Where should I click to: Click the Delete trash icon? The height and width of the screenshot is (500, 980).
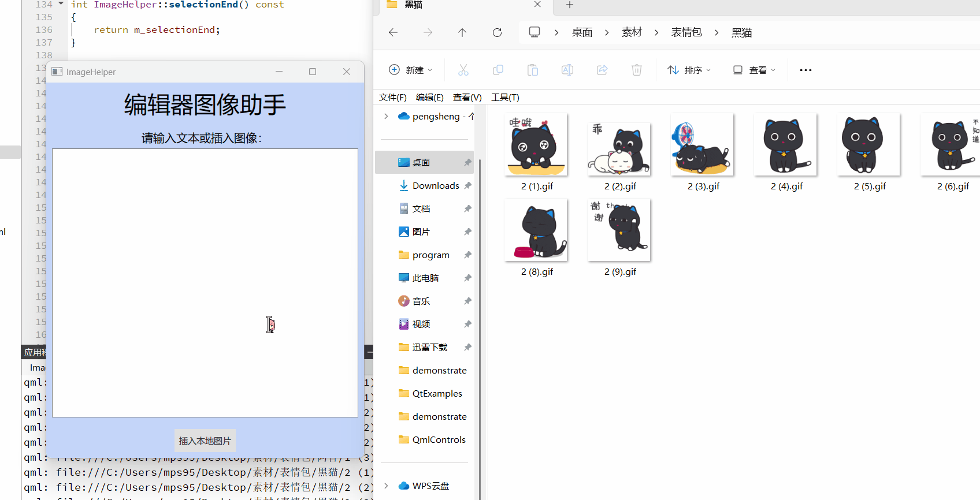(x=637, y=70)
